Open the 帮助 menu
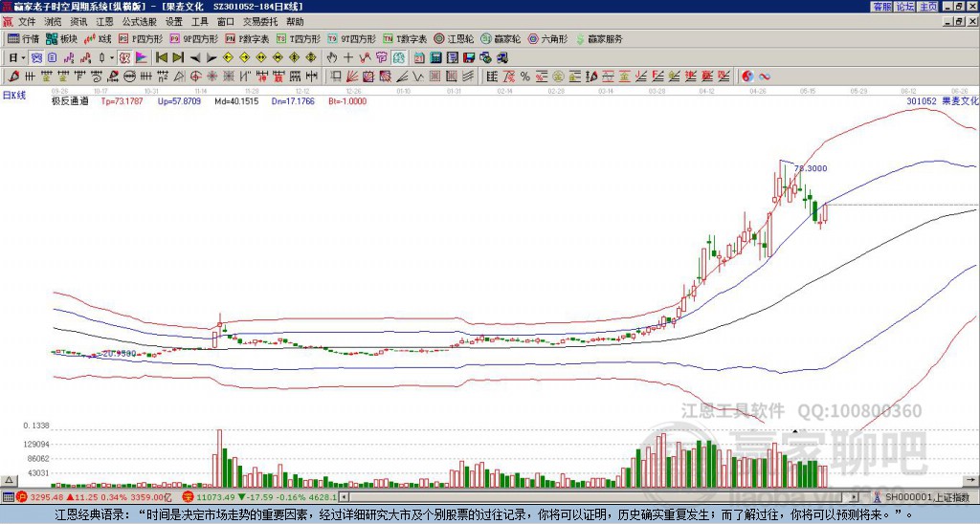 [295, 22]
